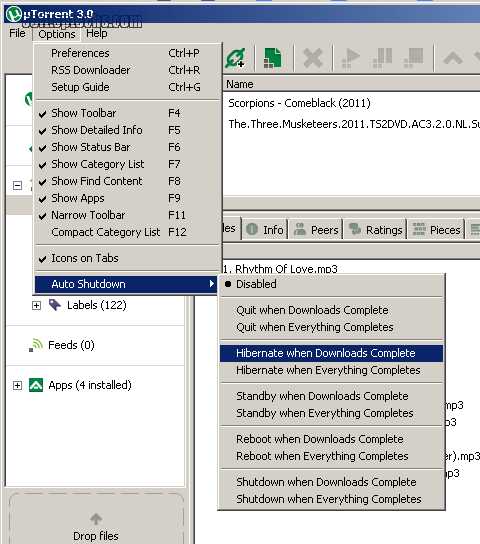The width and height of the screenshot is (480, 544).
Task: Toggle Show Detailed Info option
Action: 128,130
